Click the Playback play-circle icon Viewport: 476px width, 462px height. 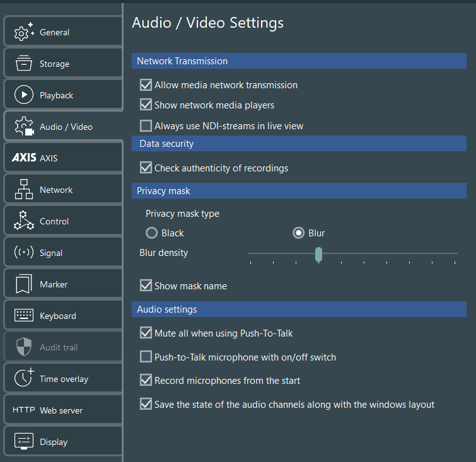[x=24, y=95]
